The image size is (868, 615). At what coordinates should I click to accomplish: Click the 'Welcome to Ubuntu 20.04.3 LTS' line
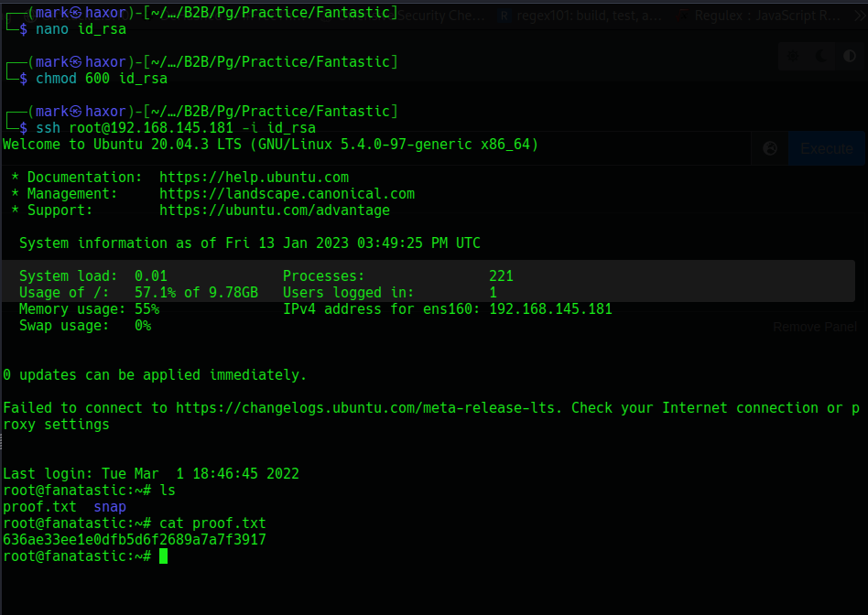[122, 145]
